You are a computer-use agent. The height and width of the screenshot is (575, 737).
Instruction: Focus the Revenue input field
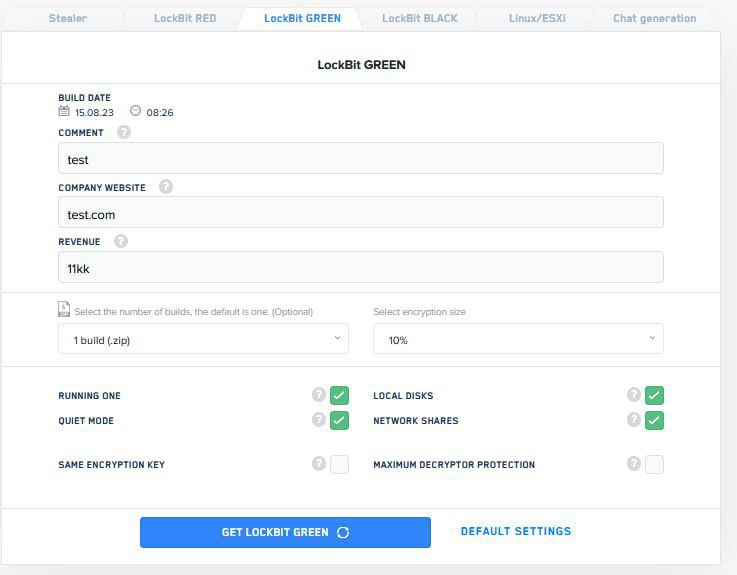361,267
